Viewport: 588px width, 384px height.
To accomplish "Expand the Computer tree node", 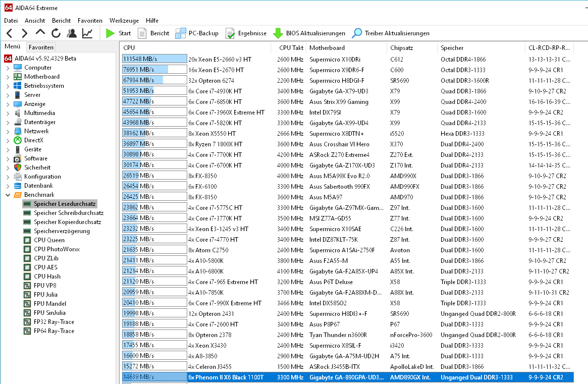I will point(8,68).
